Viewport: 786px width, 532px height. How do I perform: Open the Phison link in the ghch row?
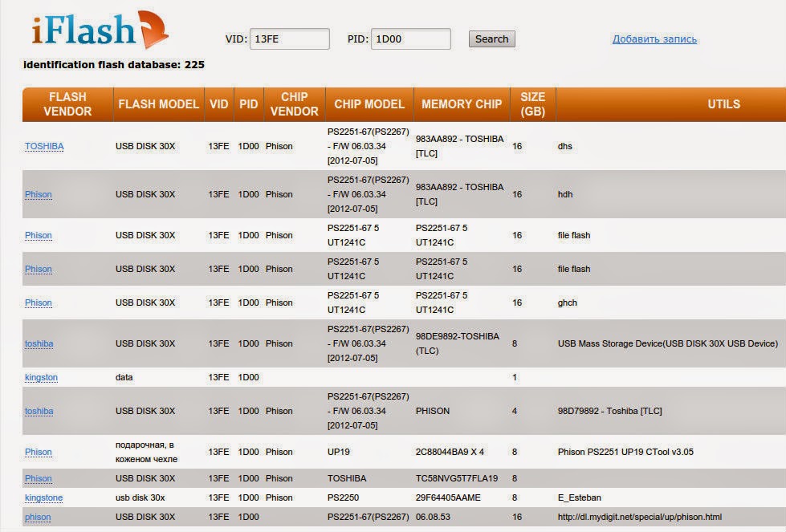point(38,303)
